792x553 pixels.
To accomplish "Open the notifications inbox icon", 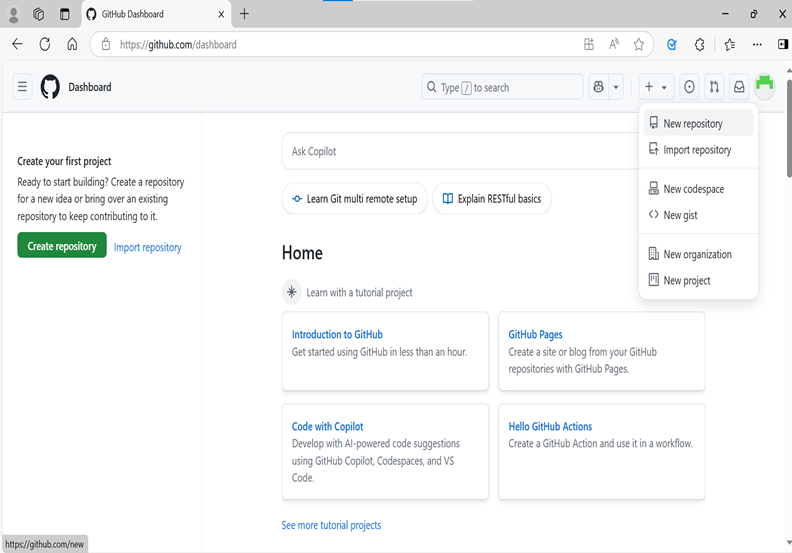I will click(x=739, y=87).
